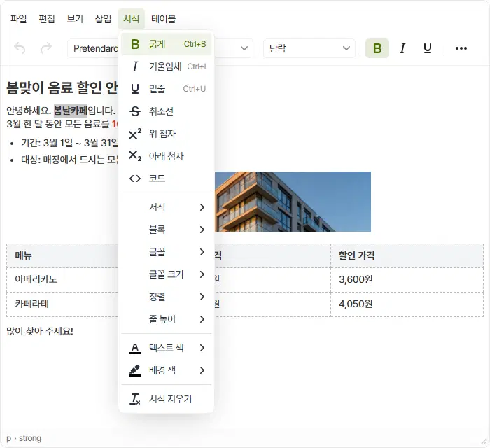This screenshot has height=448, width=490.
Task: Choose 기울임체 in the format menu
Action: tap(167, 66)
